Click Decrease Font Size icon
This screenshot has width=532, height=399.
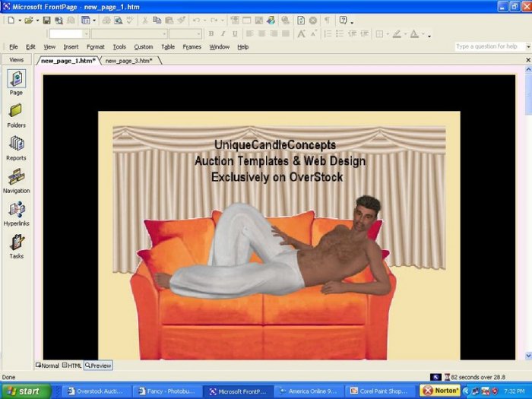314,33
